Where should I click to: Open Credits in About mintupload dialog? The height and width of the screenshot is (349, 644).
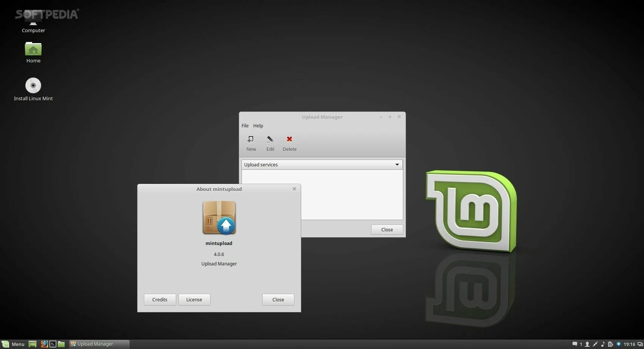click(x=160, y=299)
